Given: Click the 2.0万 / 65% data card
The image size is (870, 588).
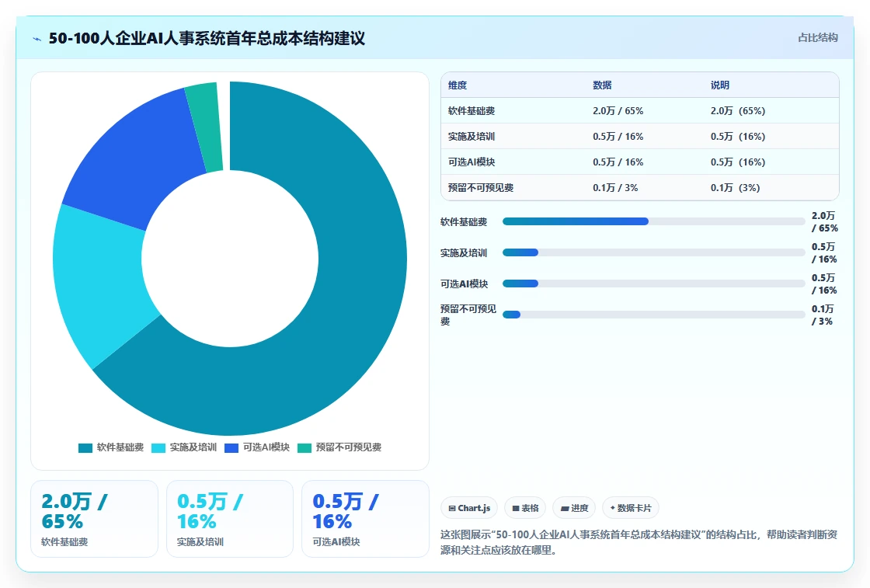Looking at the screenshot, I should (94, 519).
